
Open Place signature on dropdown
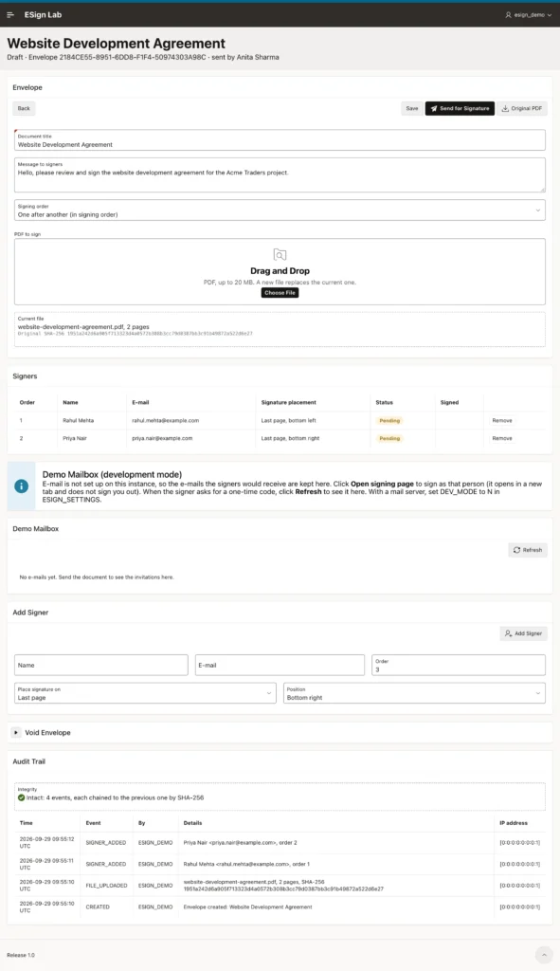(x=145, y=693)
